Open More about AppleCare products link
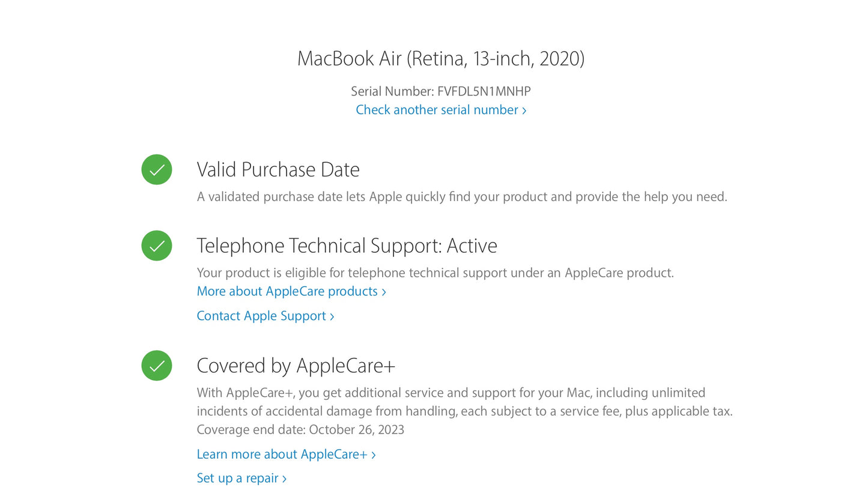This screenshot has width=868, height=502. [x=287, y=291]
